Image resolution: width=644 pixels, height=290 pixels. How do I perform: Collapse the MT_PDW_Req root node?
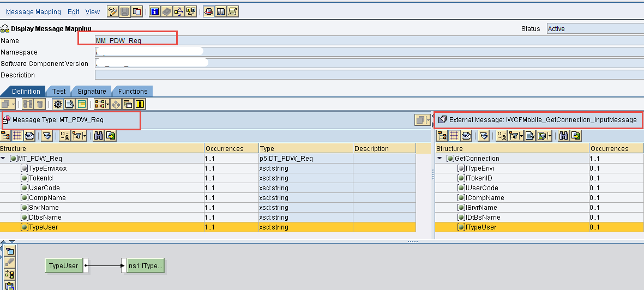[4, 159]
